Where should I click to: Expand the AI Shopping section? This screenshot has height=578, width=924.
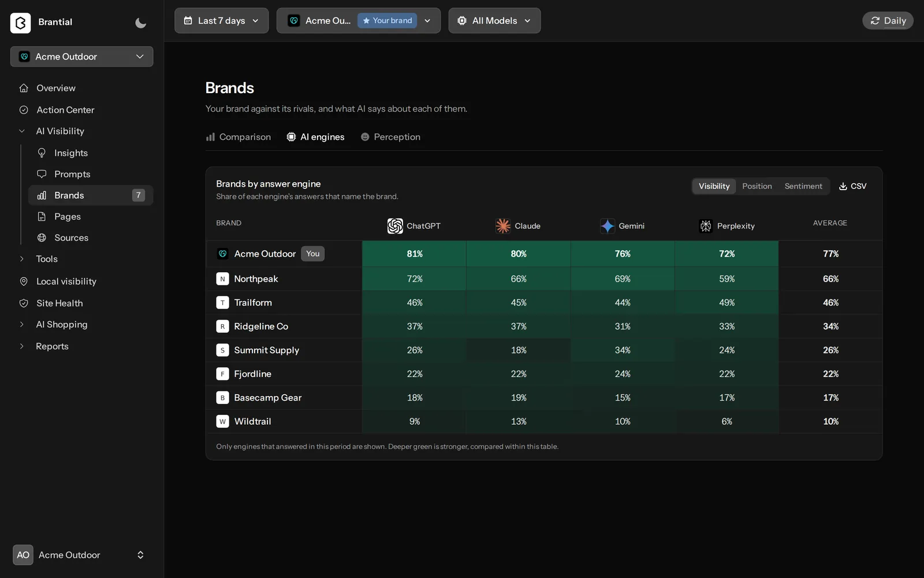click(x=22, y=325)
